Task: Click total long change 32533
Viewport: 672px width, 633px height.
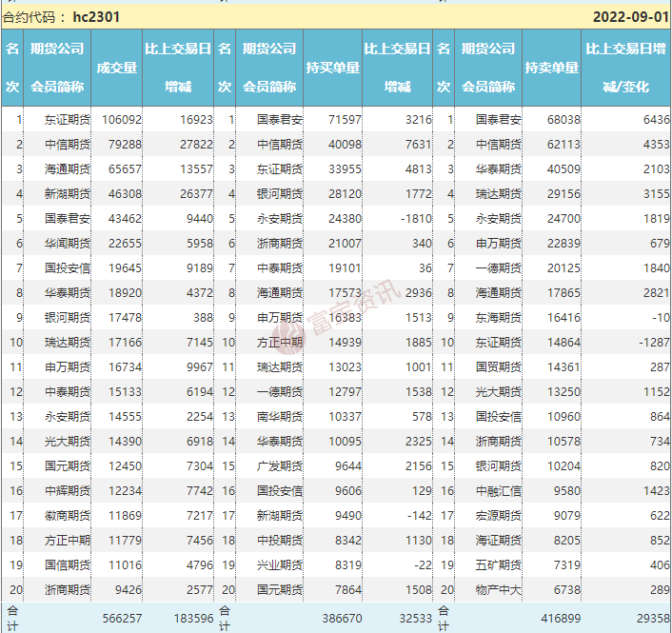Action: (416, 619)
